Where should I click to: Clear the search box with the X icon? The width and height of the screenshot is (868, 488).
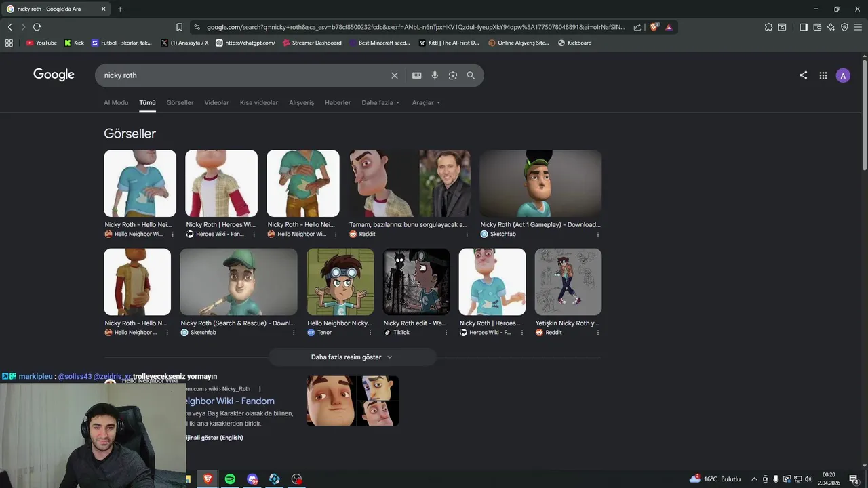point(394,75)
